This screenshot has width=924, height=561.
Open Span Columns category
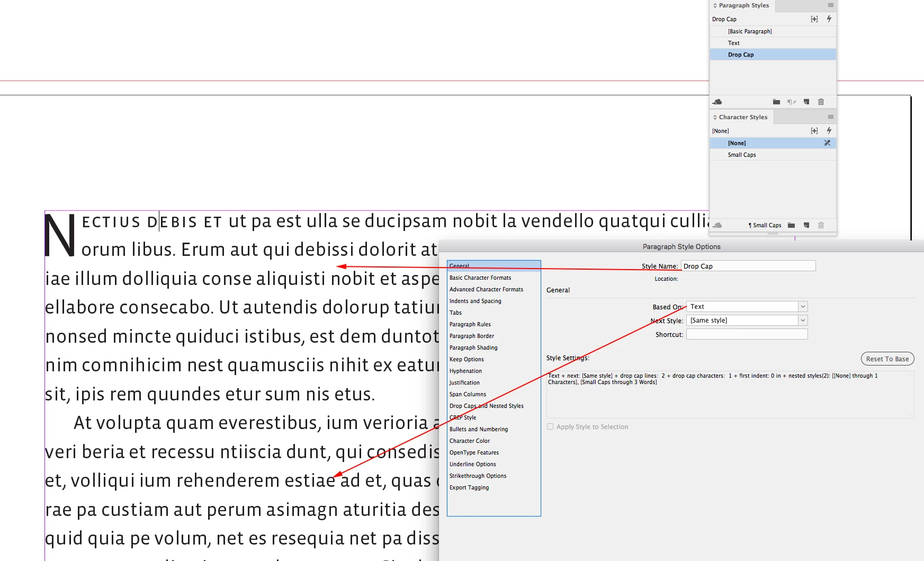(494, 394)
